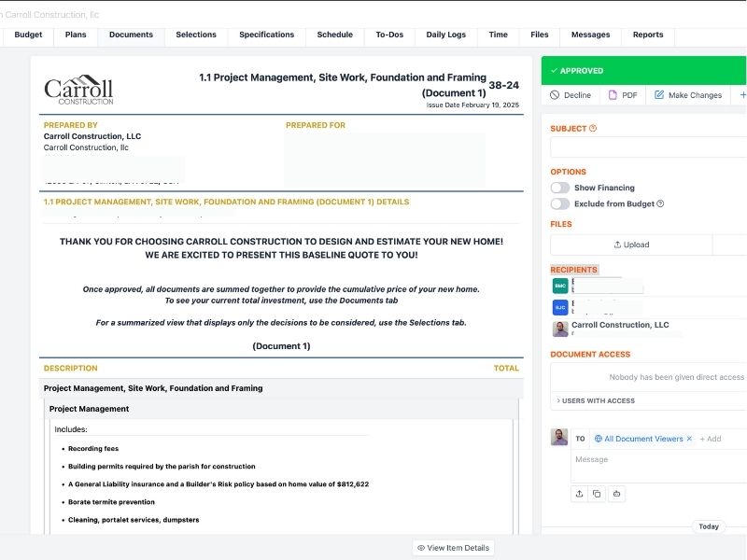The height and width of the screenshot is (560, 747).
Task: Click the green Approved status button
Action: [x=644, y=71]
